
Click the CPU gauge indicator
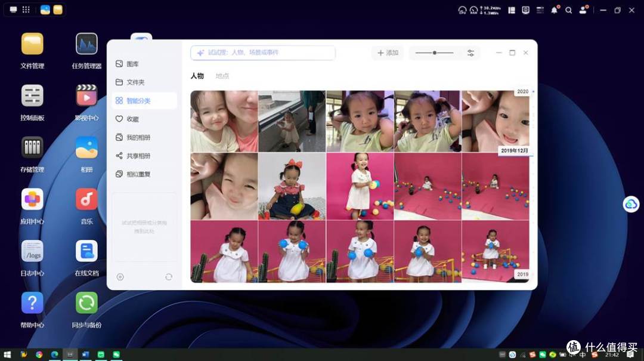pos(462,10)
